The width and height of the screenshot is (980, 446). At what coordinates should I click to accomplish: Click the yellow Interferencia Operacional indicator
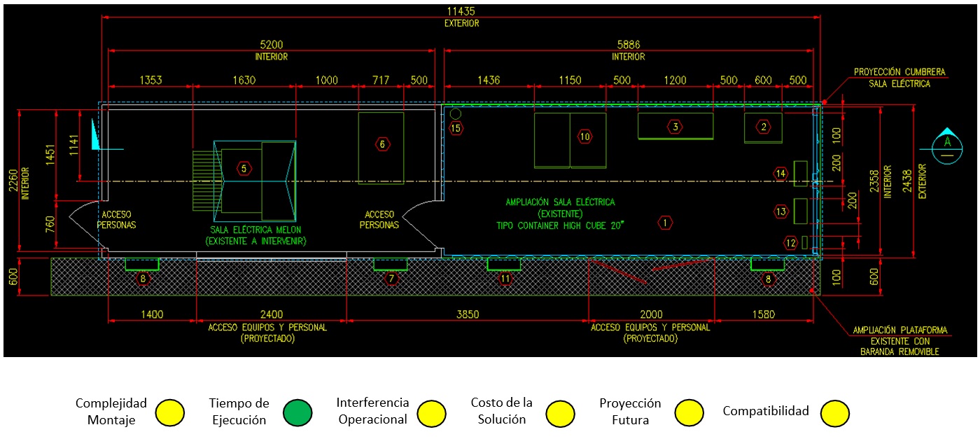point(432,413)
